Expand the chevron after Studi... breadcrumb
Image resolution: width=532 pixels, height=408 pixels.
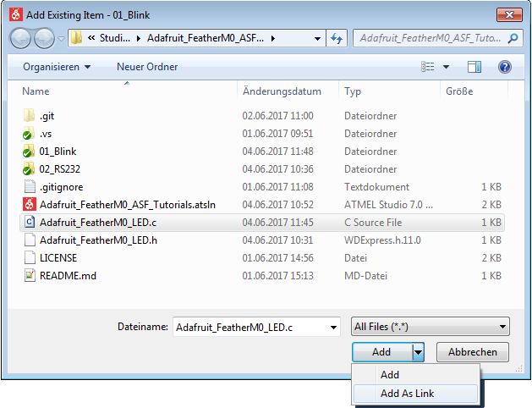pos(138,38)
